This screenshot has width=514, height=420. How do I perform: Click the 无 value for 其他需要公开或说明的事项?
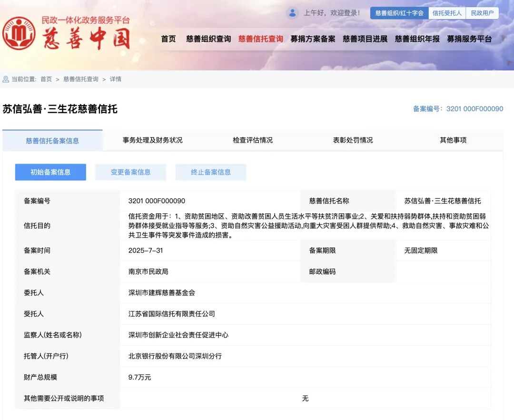click(x=305, y=399)
